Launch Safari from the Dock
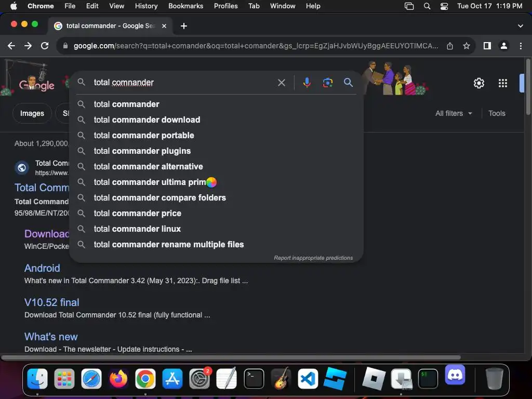 point(91,379)
